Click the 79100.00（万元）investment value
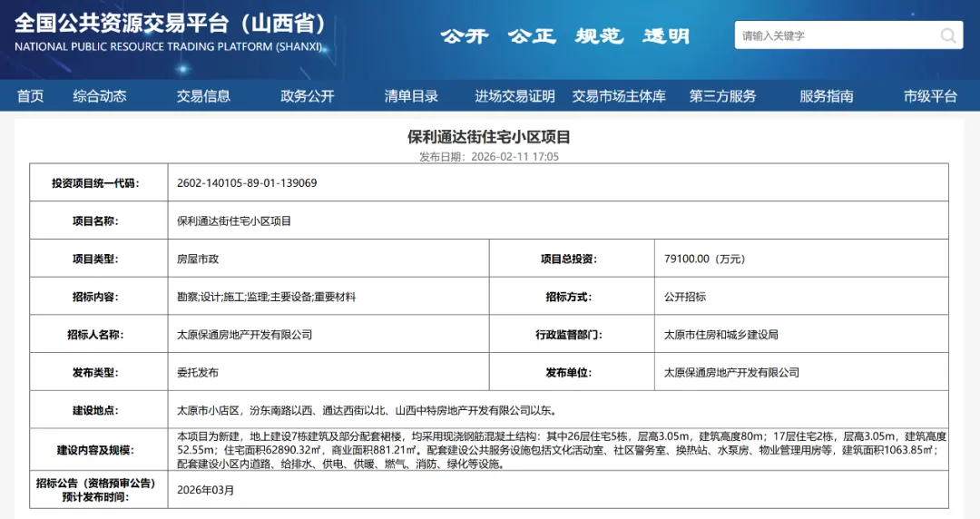 pyautogui.click(x=704, y=259)
